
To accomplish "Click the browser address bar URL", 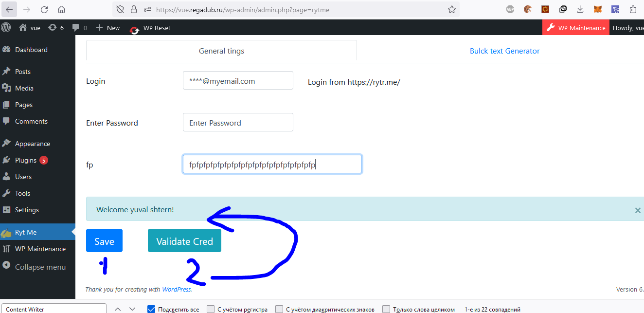I will pyautogui.click(x=242, y=9).
